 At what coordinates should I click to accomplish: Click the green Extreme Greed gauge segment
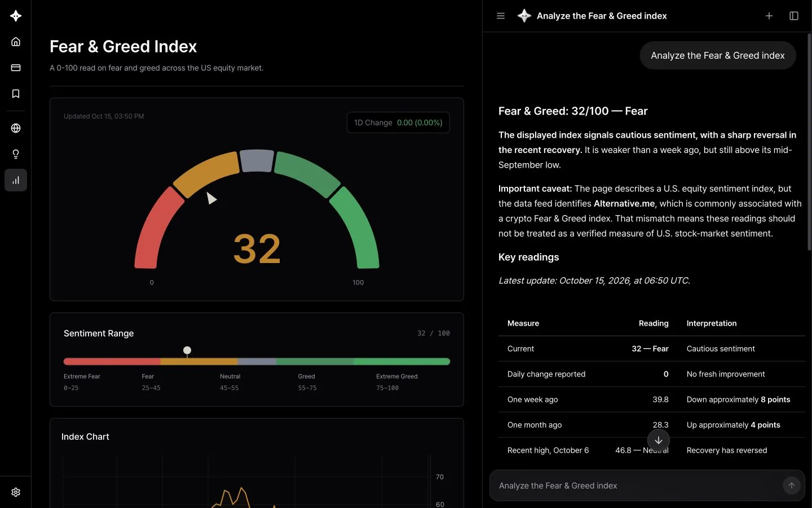click(x=355, y=228)
